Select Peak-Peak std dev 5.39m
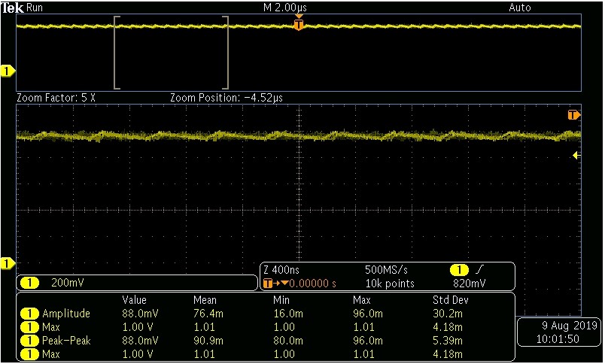This screenshot has height=364, width=605. coord(448,341)
